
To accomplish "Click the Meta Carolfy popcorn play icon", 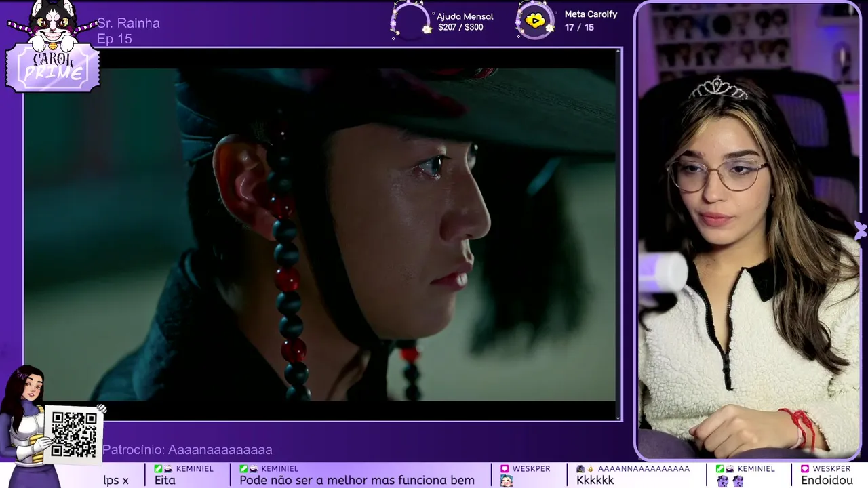I will [534, 21].
